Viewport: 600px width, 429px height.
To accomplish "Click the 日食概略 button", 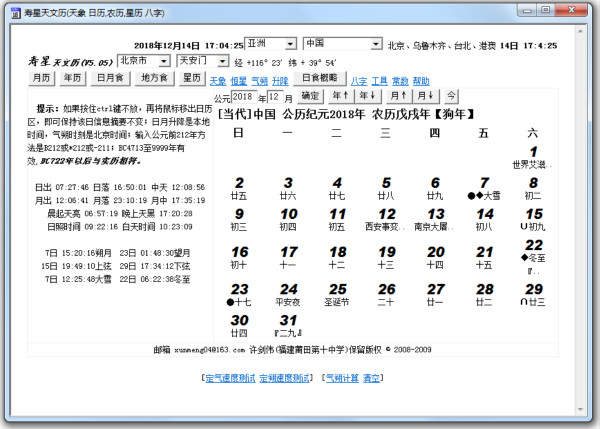I will 321,78.
